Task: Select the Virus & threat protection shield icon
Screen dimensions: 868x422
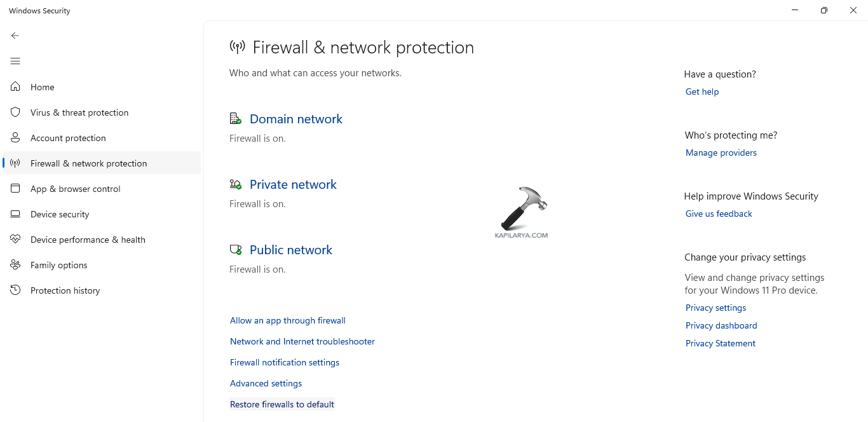Action: click(16, 112)
